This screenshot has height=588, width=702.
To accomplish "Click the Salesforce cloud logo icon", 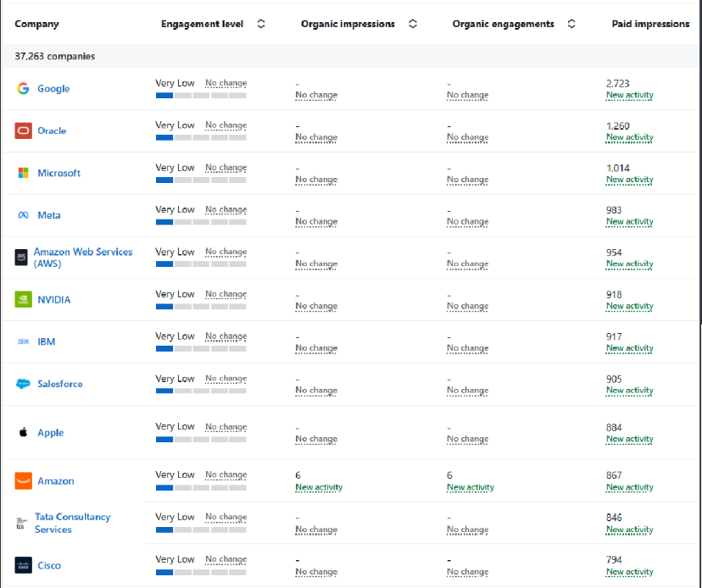I will 23,384.
